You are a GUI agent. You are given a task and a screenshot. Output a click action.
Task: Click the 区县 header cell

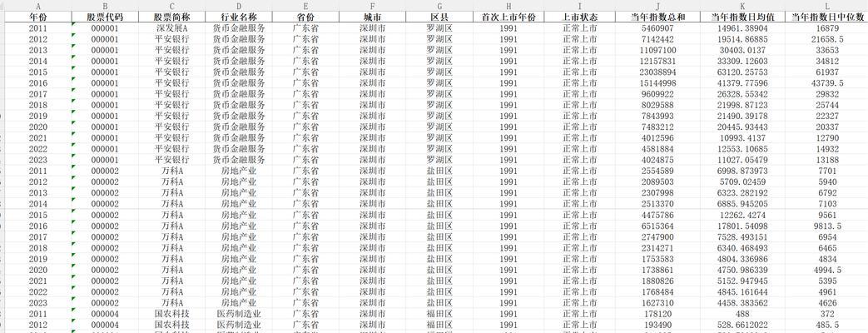click(439, 17)
